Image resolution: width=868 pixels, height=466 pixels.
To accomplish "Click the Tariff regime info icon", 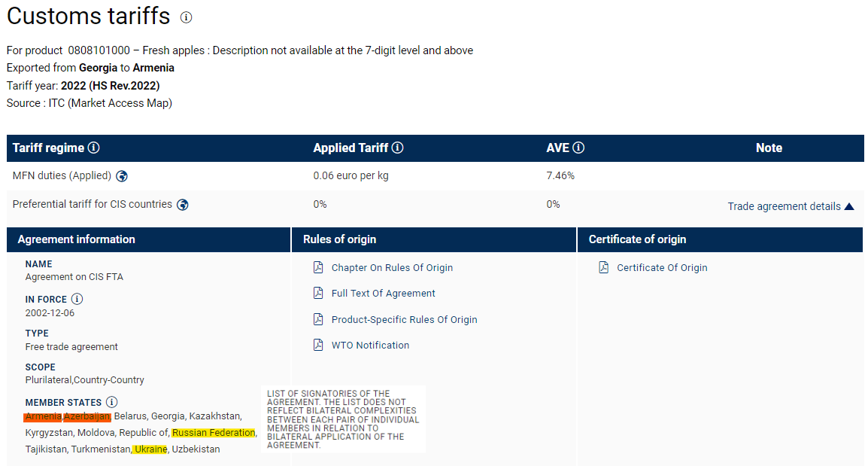I will click(x=93, y=148).
